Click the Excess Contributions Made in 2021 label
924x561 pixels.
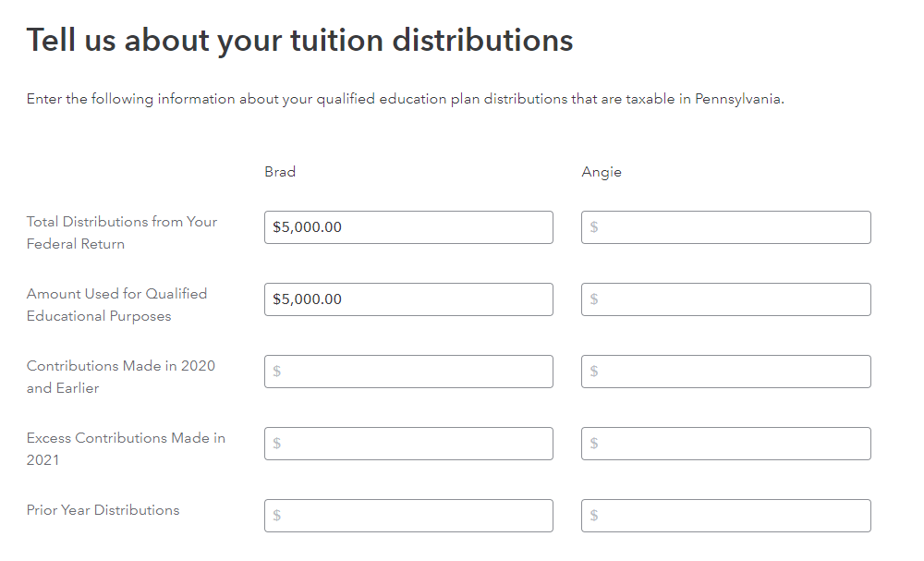126,449
